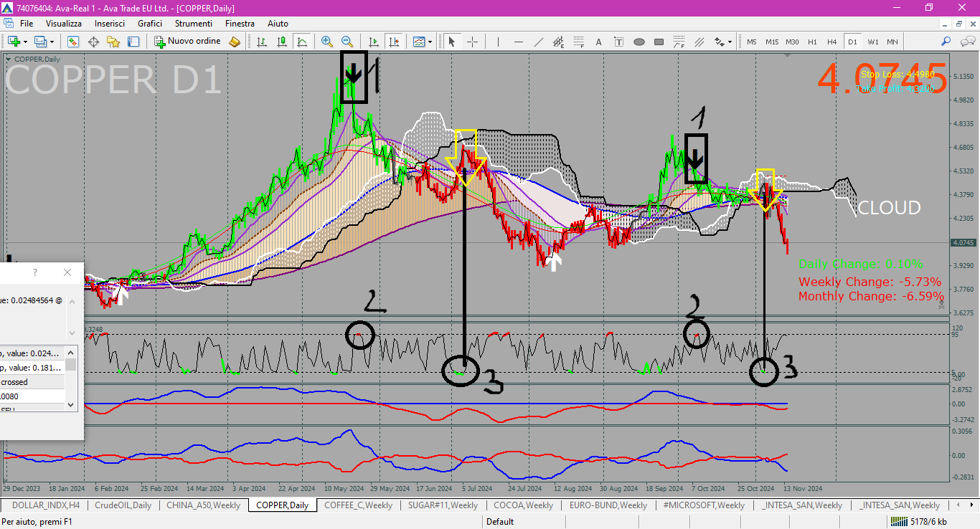Zoom out of the chart

point(347,42)
